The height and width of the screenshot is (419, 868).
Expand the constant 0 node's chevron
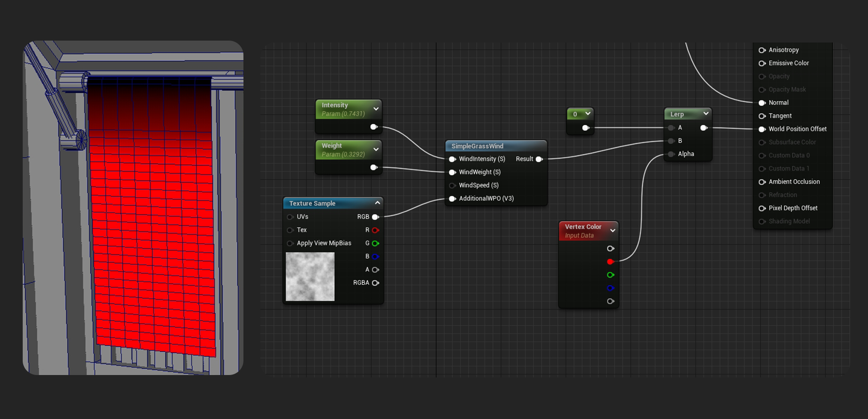(588, 114)
